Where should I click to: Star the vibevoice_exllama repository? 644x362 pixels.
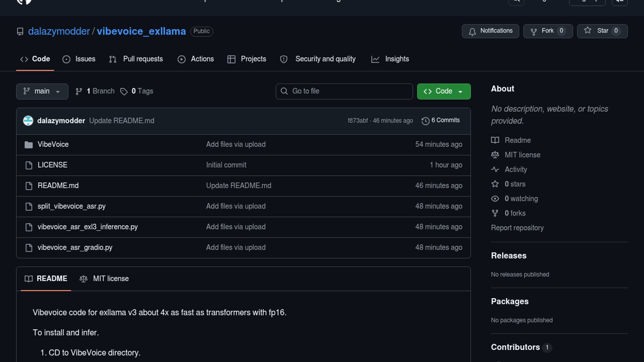point(602,31)
